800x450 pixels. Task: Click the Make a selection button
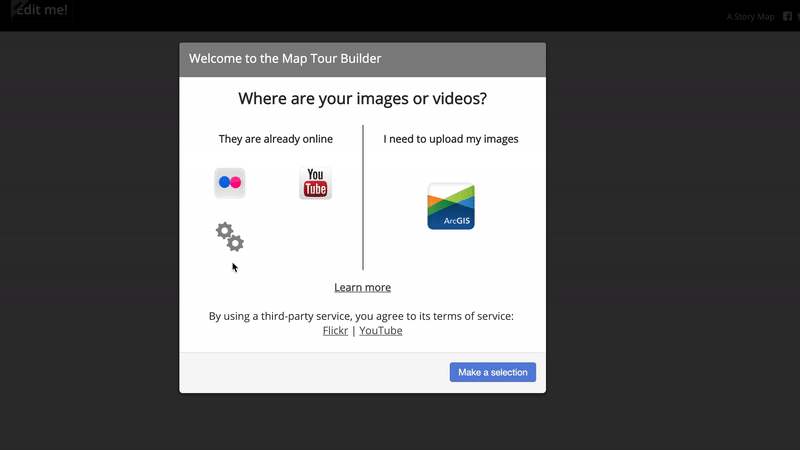[x=493, y=372]
